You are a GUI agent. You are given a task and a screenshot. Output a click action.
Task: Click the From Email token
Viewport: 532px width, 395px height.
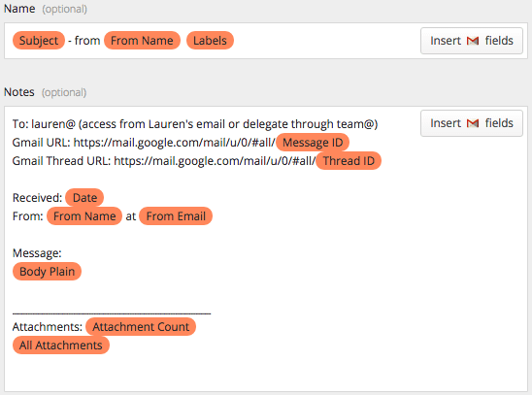176,216
